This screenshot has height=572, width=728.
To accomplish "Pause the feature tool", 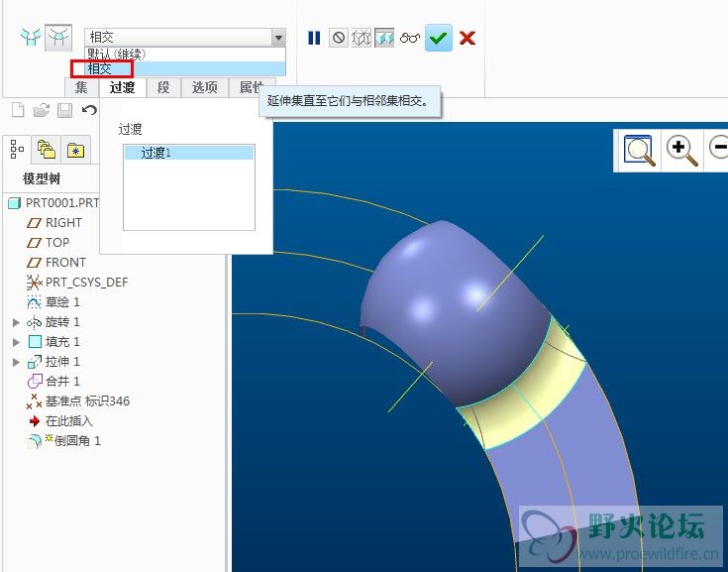I will [x=314, y=38].
